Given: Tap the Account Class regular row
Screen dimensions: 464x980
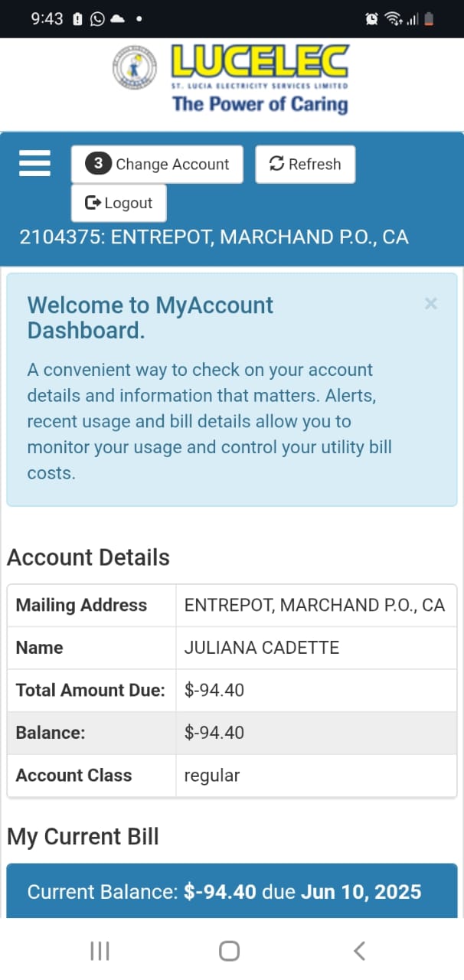Looking at the screenshot, I should click(232, 776).
